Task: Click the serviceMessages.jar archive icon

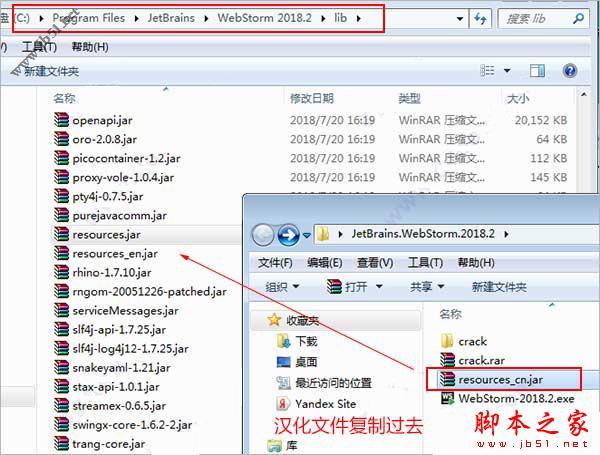Action: tap(61, 310)
